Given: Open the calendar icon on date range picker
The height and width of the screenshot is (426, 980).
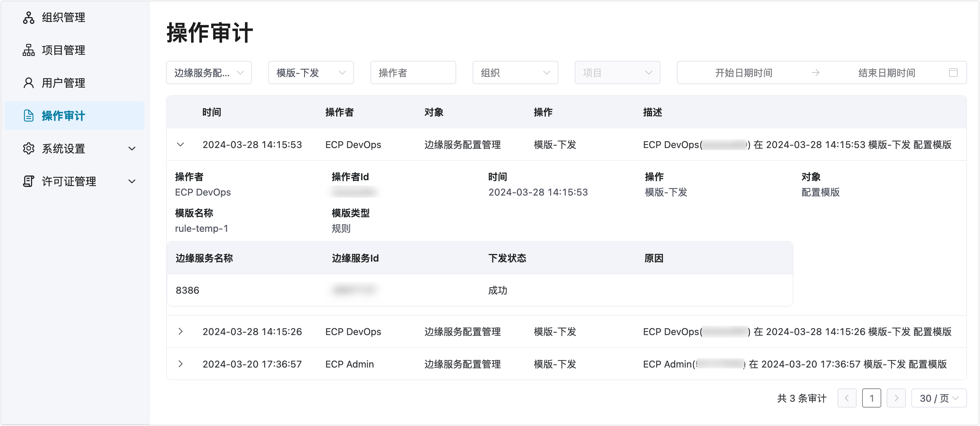Looking at the screenshot, I should point(953,73).
